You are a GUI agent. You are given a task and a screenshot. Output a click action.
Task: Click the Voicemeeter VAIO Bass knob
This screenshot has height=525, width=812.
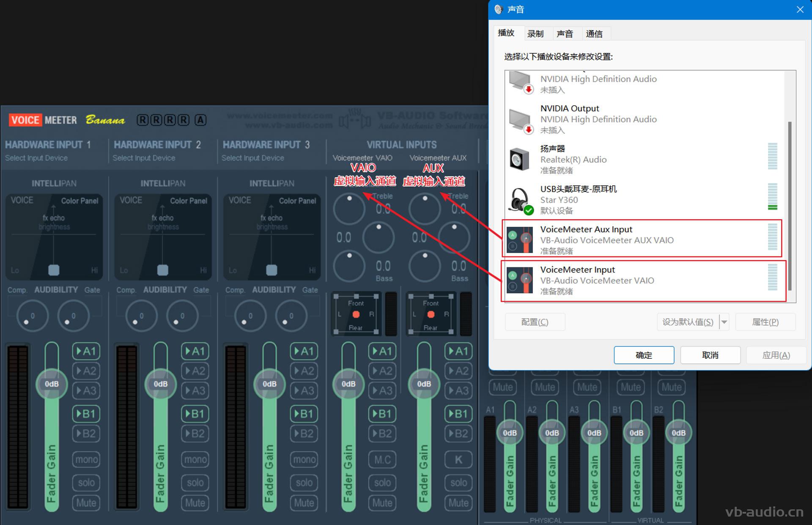349,266
